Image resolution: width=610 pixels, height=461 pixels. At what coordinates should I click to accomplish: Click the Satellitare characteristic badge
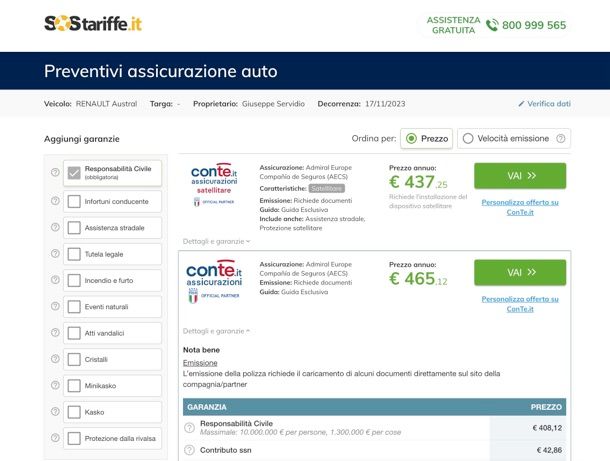point(327,188)
